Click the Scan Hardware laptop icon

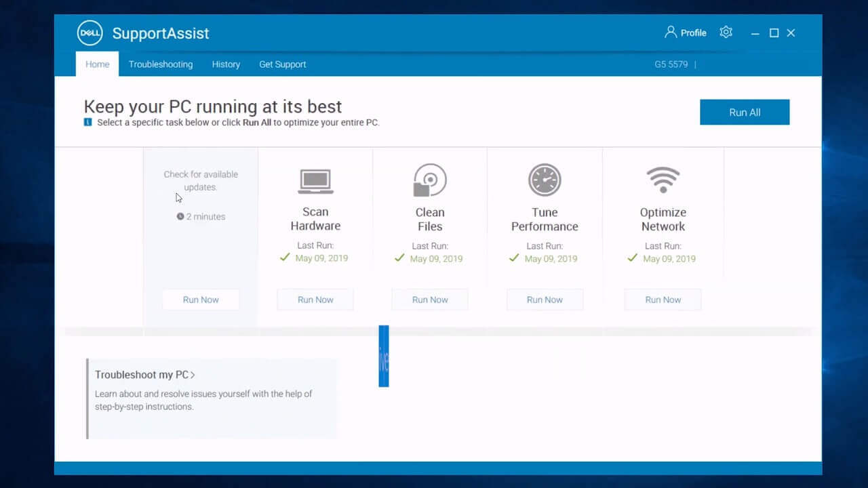point(315,180)
